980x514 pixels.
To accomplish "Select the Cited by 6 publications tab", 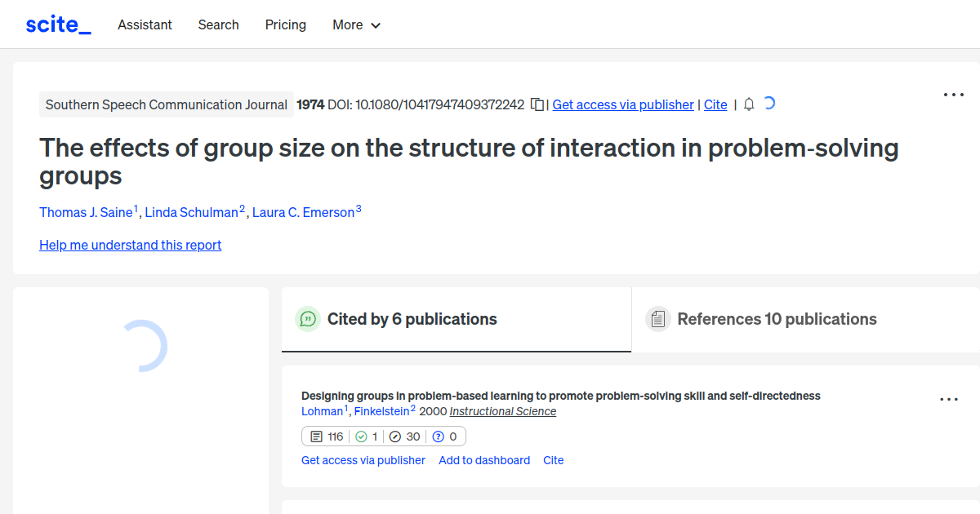I will click(412, 319).
